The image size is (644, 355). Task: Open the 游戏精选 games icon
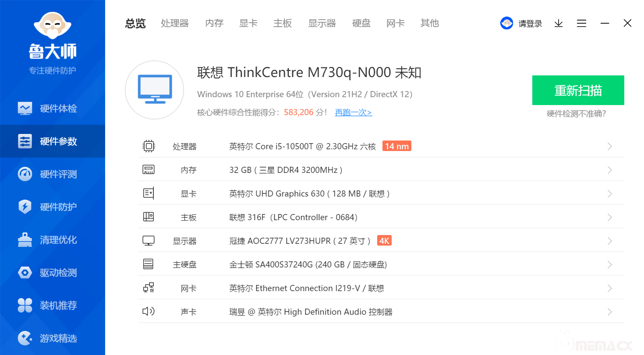(25, 338)
